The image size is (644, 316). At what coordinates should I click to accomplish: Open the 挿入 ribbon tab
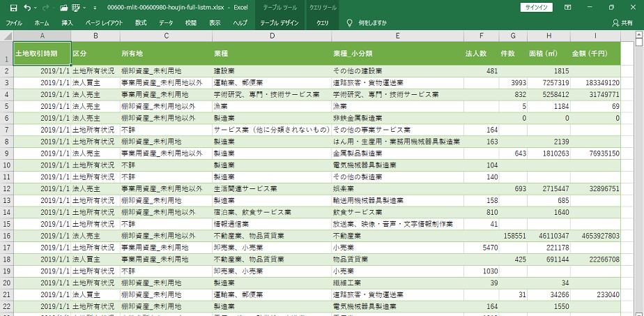pos(68,23)
